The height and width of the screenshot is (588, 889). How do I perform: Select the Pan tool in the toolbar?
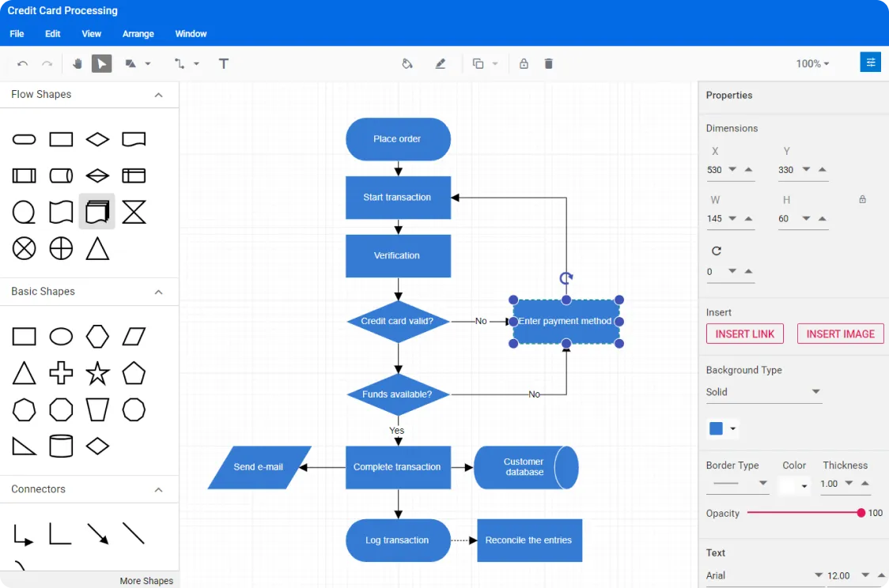coord(77,63)
